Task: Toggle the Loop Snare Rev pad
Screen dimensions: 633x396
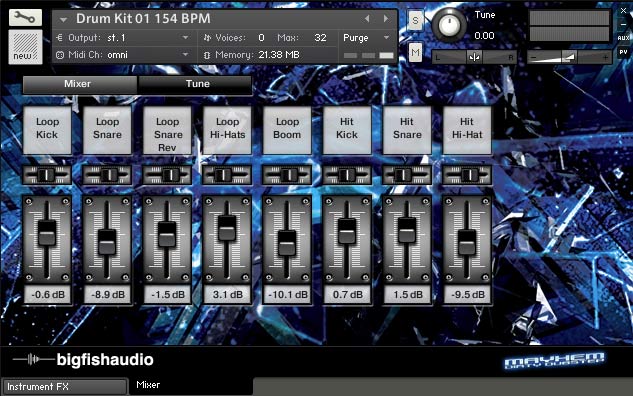Action: click(x=167, y=130)
